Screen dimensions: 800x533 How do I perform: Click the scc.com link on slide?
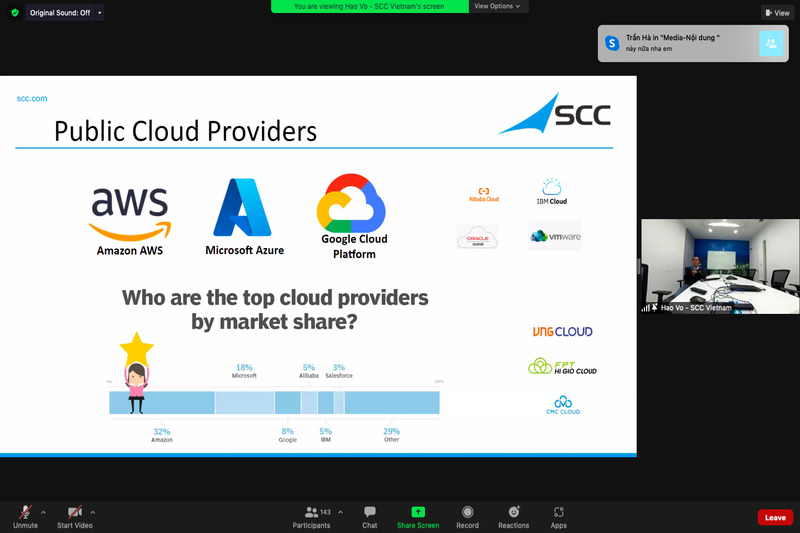pyautogui.click(x=32, y=98)
